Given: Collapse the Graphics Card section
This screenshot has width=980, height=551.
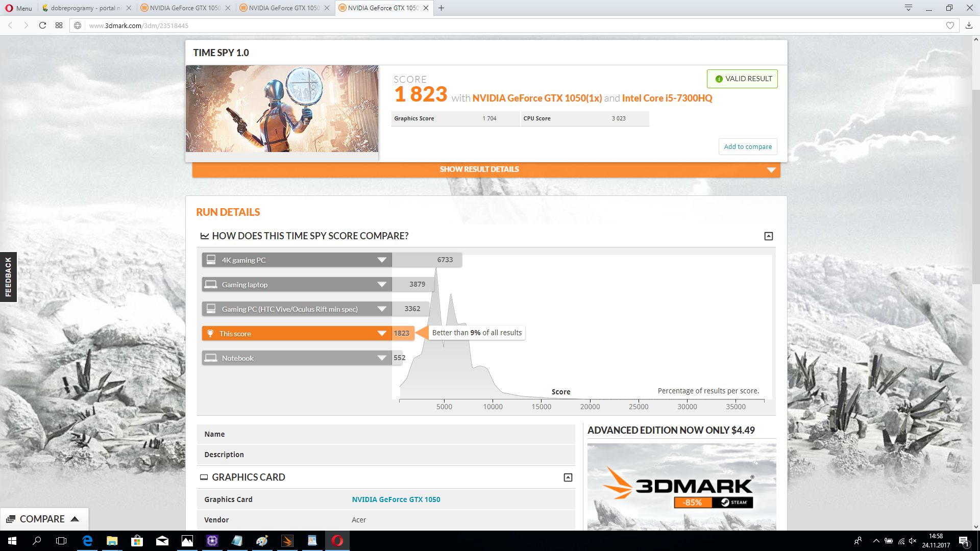Looking at the screenshot, I should point(568,478).
